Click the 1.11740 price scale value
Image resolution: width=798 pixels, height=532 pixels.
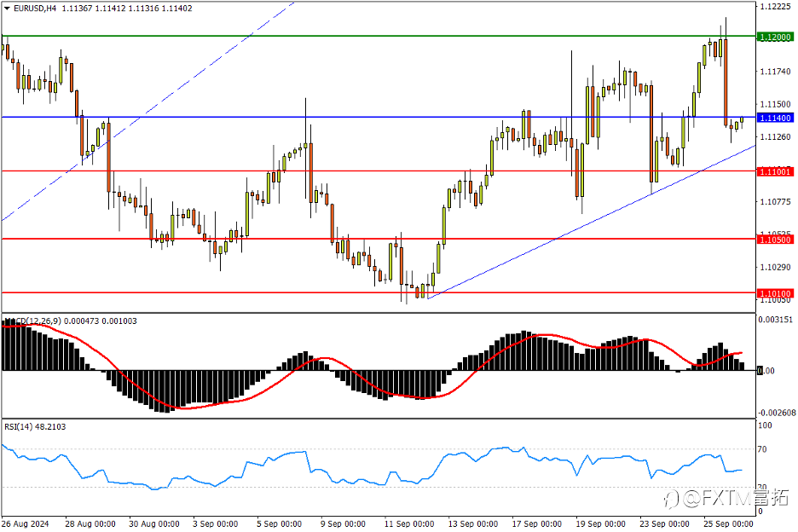point(775,72)
